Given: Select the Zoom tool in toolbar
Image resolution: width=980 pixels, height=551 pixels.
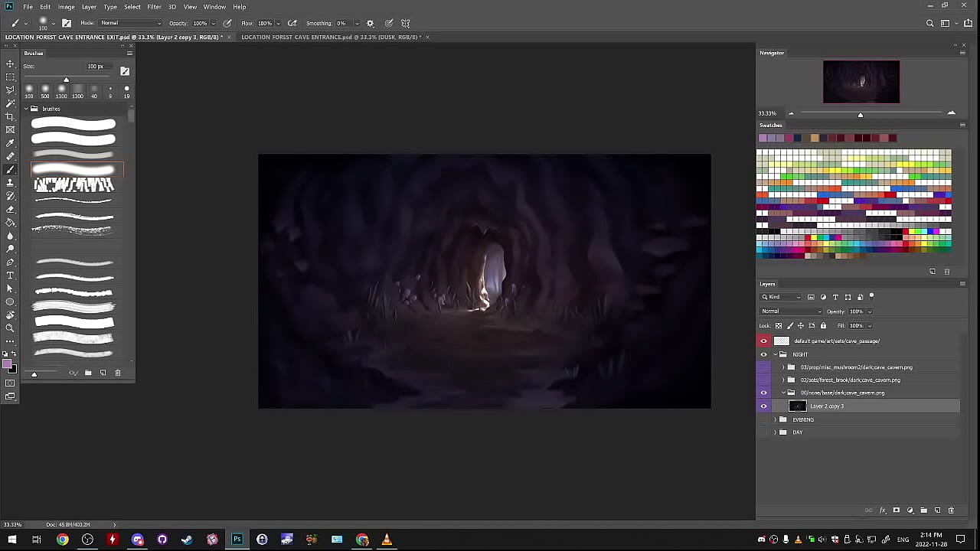Looking at the screenshot, I should tap(10, 328).
